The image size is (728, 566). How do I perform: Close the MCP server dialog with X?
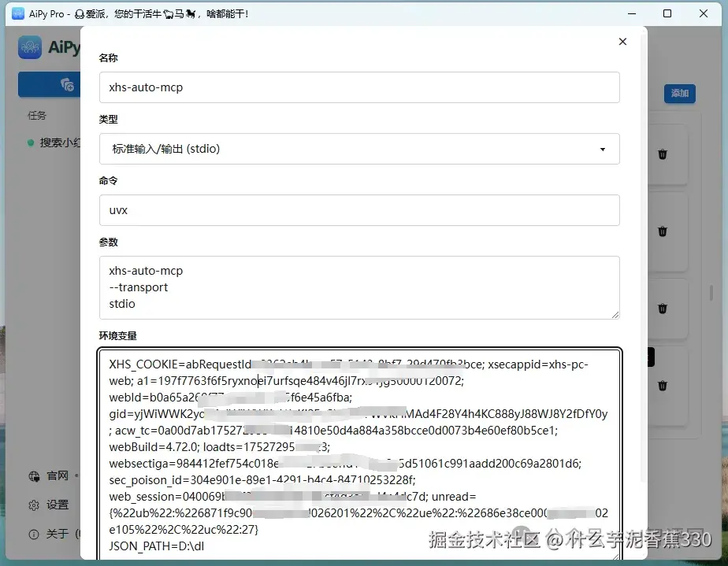tap(622, 41)
